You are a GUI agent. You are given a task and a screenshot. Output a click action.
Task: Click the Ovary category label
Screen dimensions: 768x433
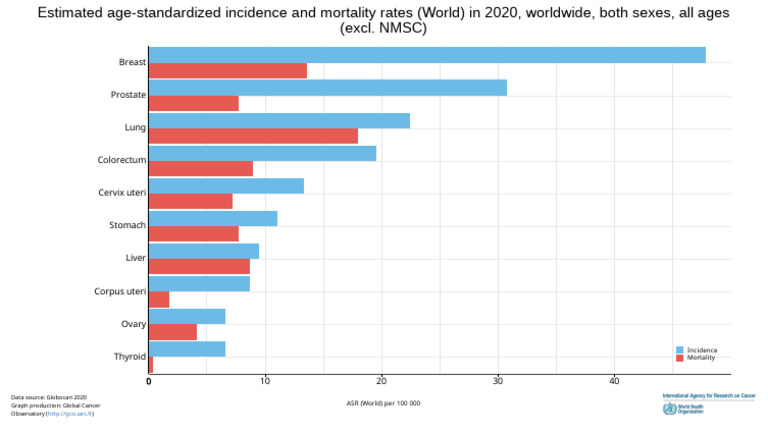point(133,324)
